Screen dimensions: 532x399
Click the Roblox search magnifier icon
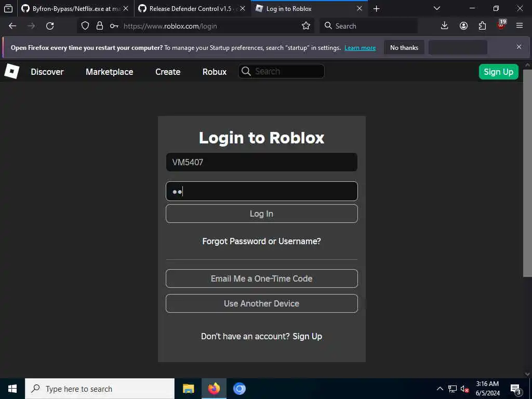246,71
